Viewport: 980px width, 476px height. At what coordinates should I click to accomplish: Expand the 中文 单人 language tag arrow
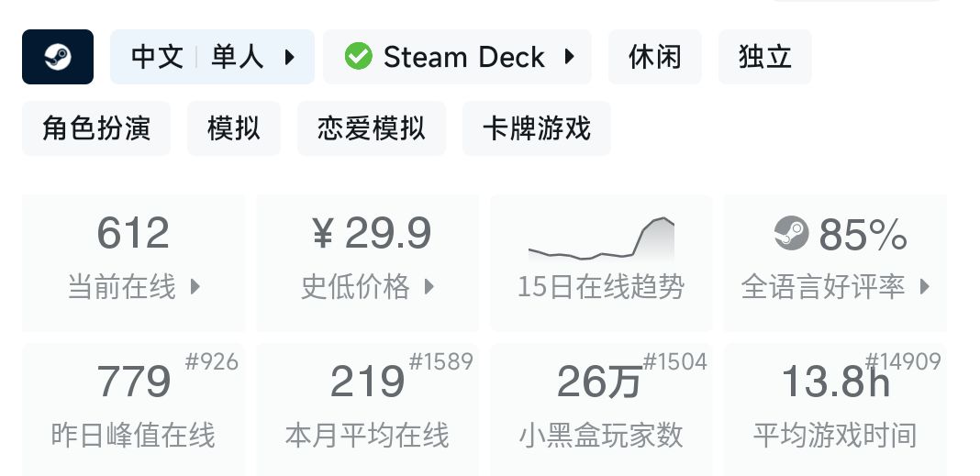point(290,57)
